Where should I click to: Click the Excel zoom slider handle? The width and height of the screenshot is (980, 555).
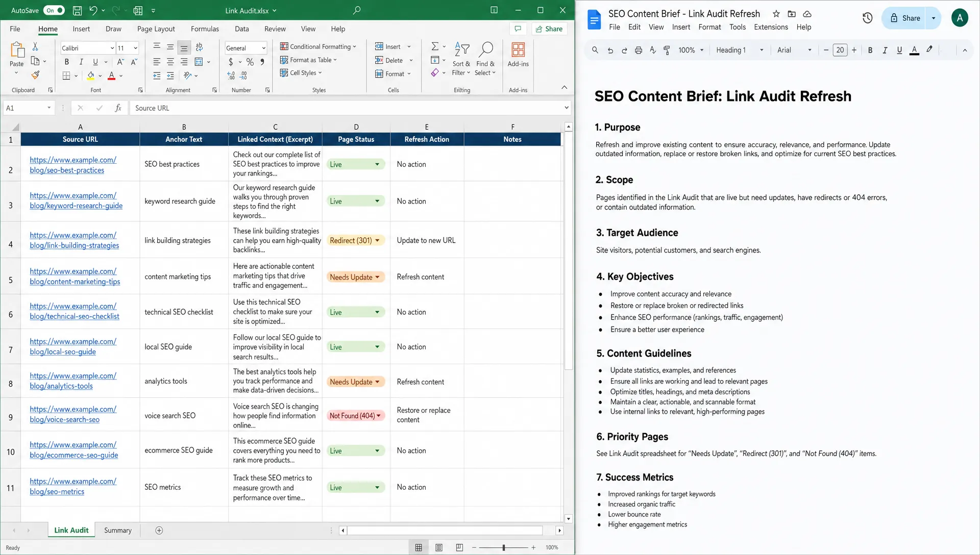click(504, 547)
